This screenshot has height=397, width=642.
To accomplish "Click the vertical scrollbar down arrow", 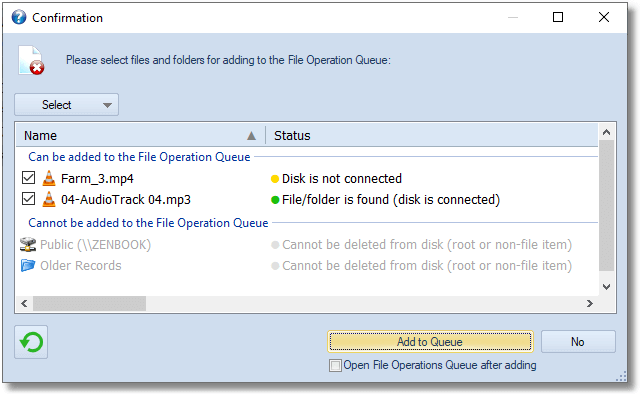I will point(606,287).
